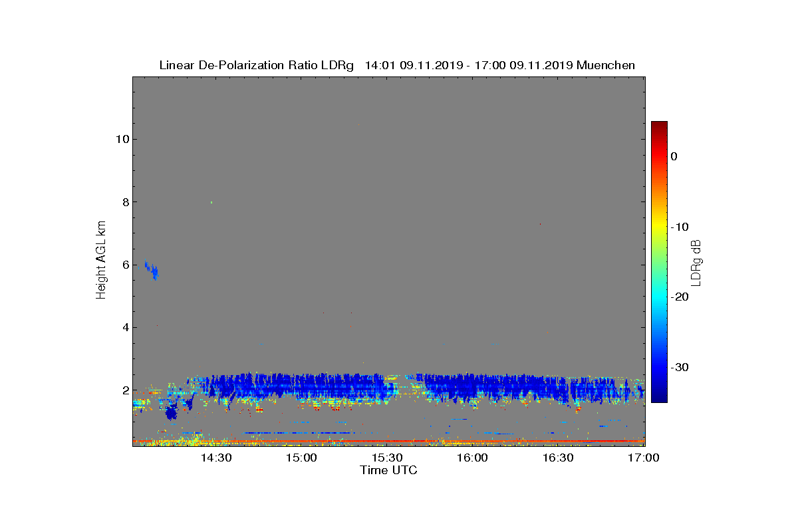The image size is (798, 532).
Task: Select the Time UTC axis title
Action: (389, 470)
